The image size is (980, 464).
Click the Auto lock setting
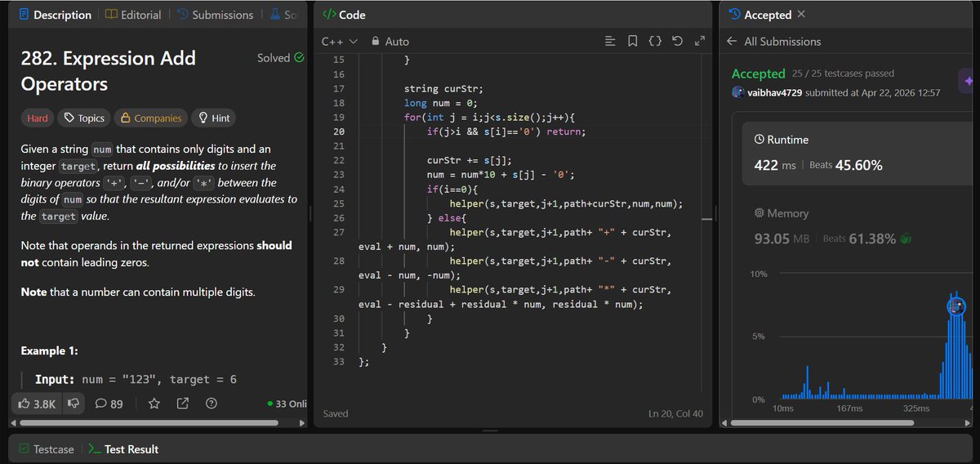pyautogui.click(x=390, y=41)
